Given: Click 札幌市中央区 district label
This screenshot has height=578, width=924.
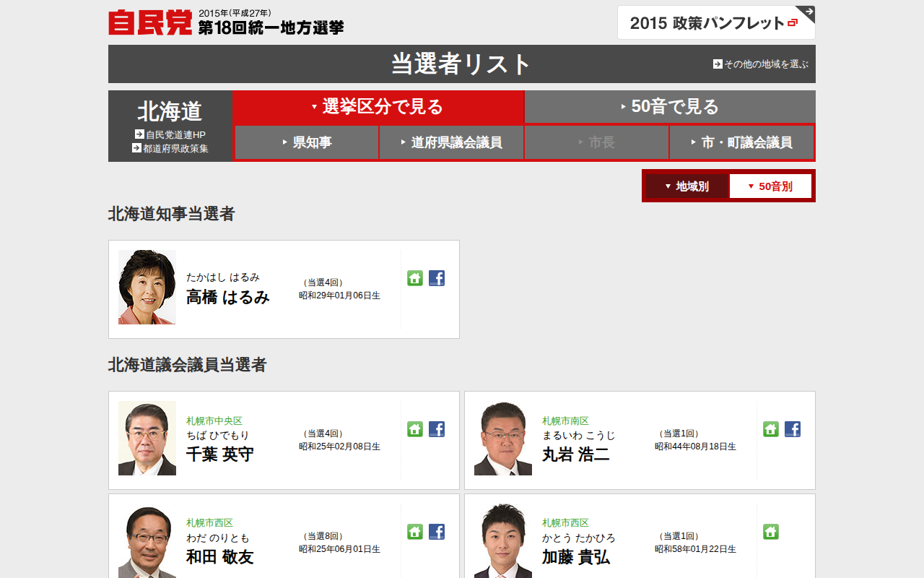Looking at the screenshot, I should (x=214, y=420).
